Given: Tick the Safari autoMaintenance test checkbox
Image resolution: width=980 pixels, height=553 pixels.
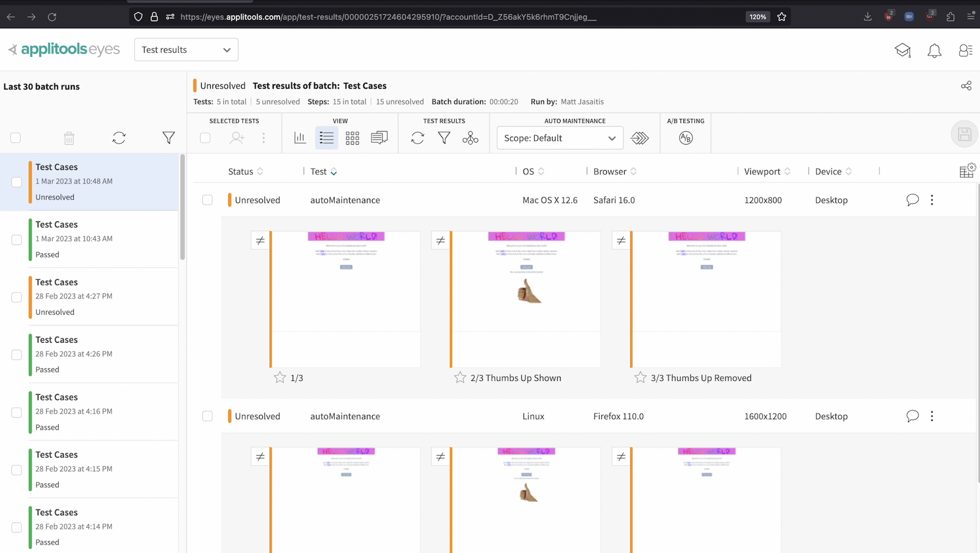Looking at the screenshot, I should click(207, 200).
